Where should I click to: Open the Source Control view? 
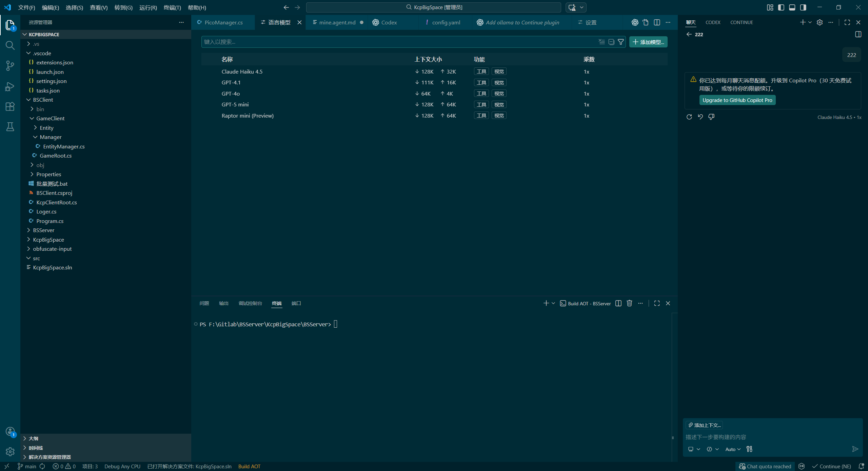click(10, 66)
